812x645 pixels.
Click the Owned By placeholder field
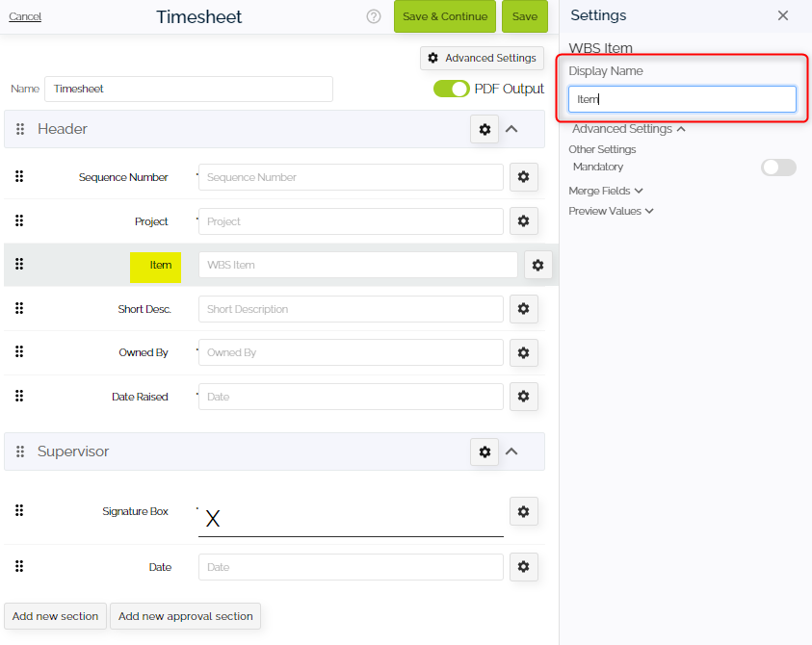coord(351,352)
